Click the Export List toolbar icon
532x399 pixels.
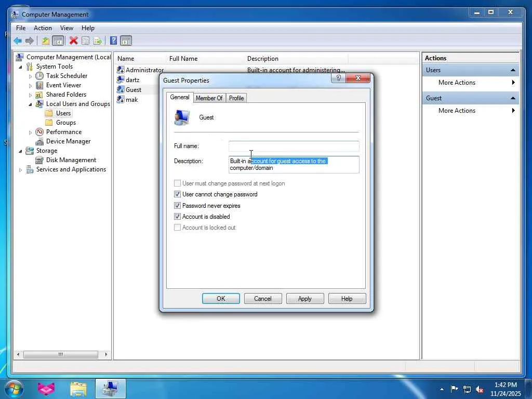pos(97,41)
